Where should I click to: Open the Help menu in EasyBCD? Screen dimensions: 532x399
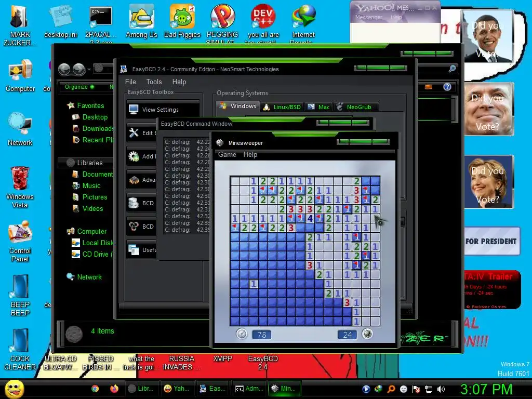pos(179,82)
